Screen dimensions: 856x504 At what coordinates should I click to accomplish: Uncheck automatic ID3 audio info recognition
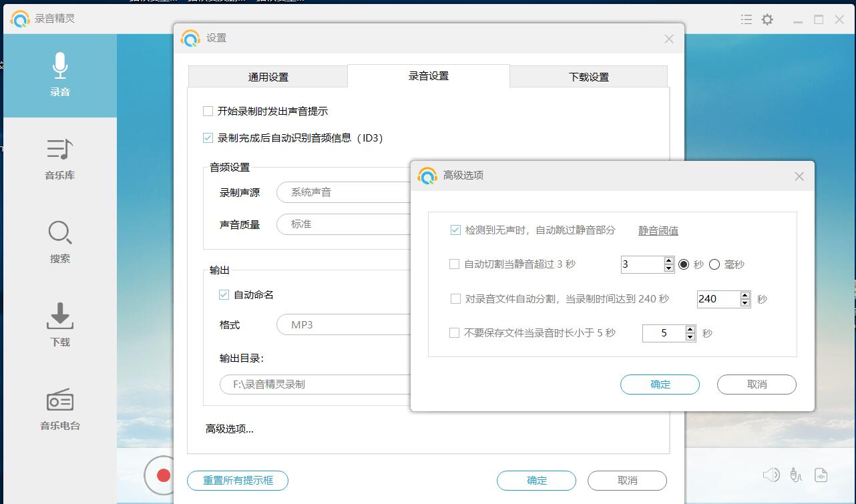click(207, 138)
